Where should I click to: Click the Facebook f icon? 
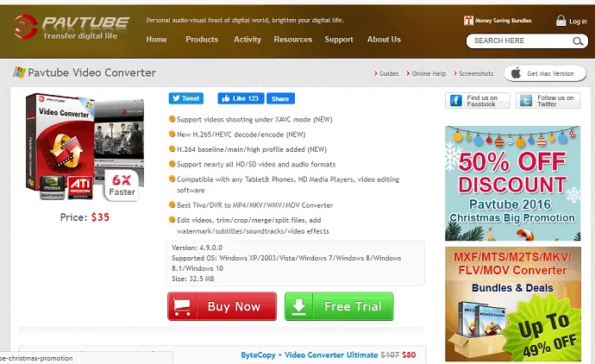(x=456, y=101)
